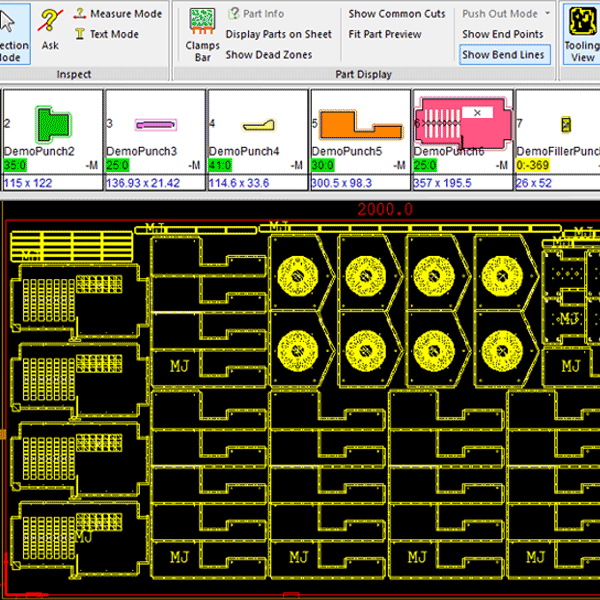Click the -M flag on DemoPunch2
This screenshot has width=600, height=600.
(92, 165)
